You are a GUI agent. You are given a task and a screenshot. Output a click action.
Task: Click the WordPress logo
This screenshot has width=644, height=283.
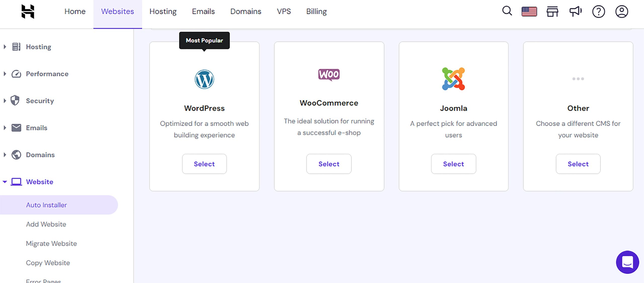[x=204, y=79]
